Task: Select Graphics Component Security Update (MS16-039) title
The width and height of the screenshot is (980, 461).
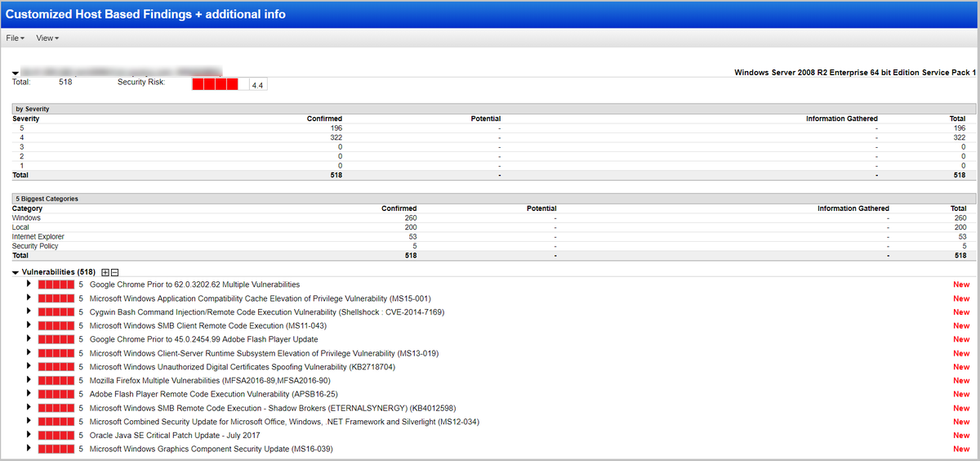Action: click(x=211, y=449)
